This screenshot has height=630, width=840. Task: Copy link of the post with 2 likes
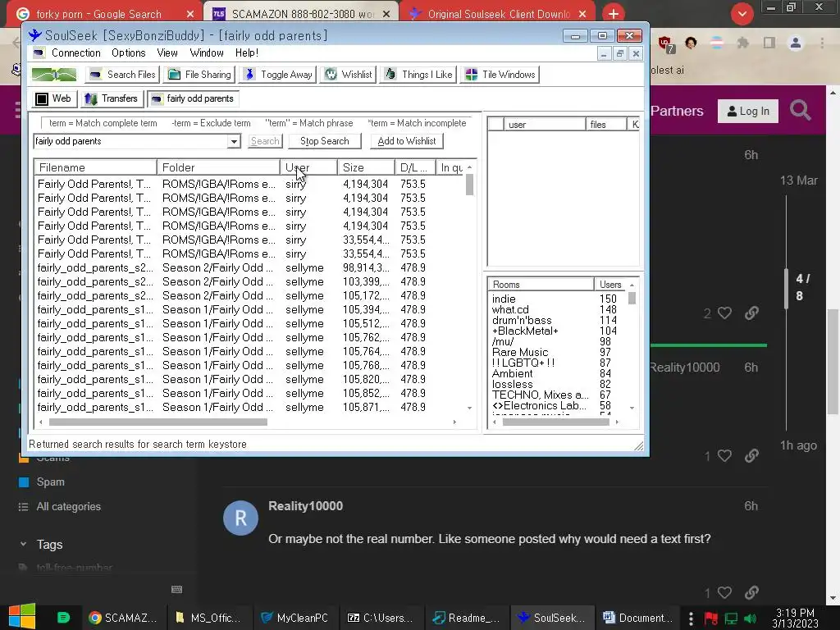(x=751, y=313)
